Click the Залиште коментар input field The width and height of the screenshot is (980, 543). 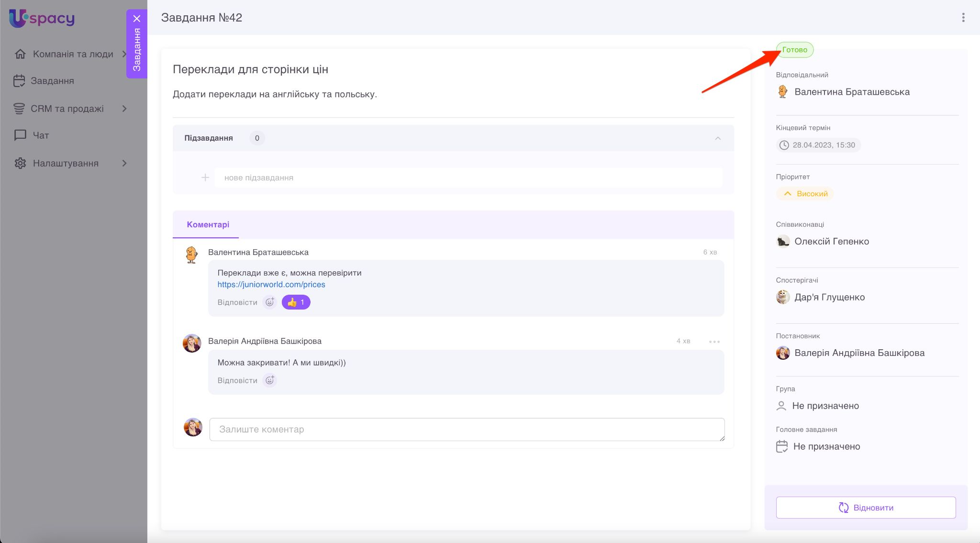[467, 430]
